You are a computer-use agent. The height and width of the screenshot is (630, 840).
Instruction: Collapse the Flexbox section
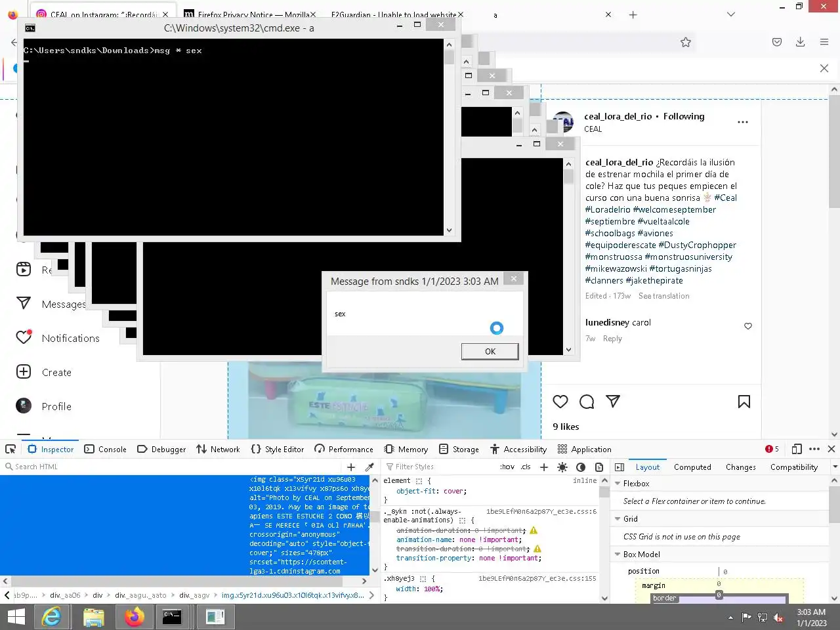coord(618,484)
